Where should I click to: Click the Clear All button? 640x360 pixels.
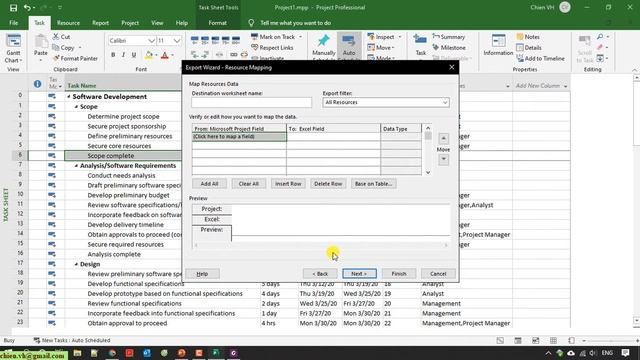pos(249,184)
